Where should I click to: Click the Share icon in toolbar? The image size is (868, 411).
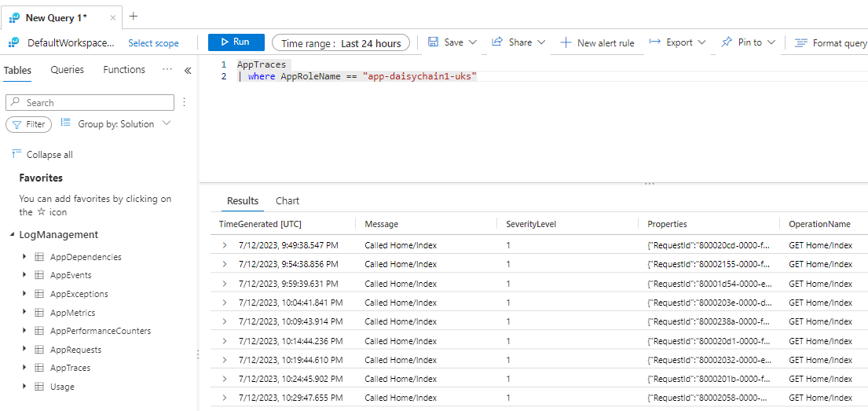[x=497, y=42]
